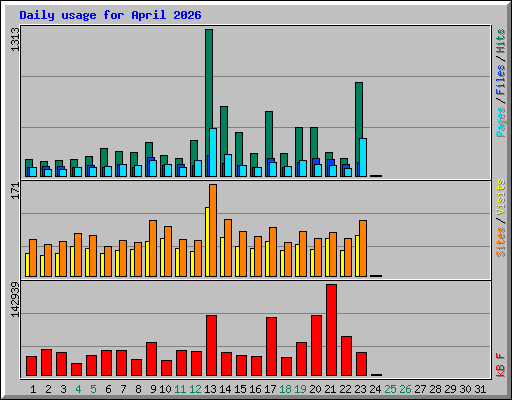Click day label 3 on the x-axis
The image size is (512, 400).
tap(63, 389)
